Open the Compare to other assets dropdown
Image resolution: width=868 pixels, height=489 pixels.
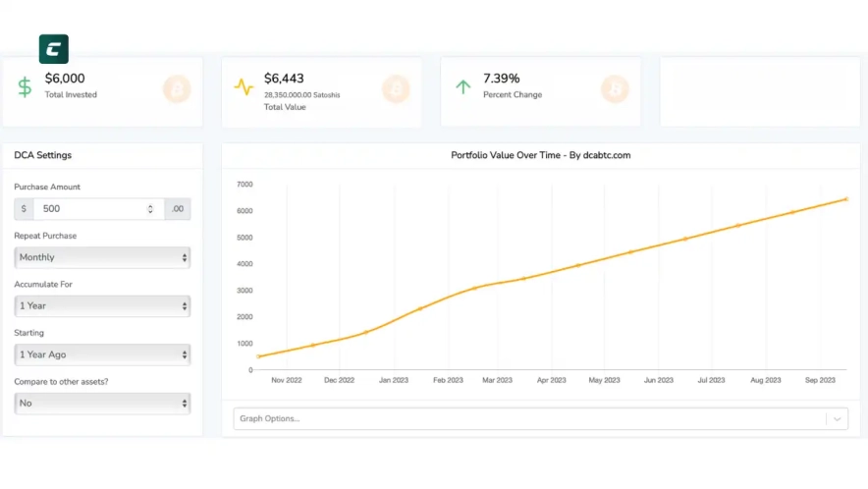click(102, 404)
